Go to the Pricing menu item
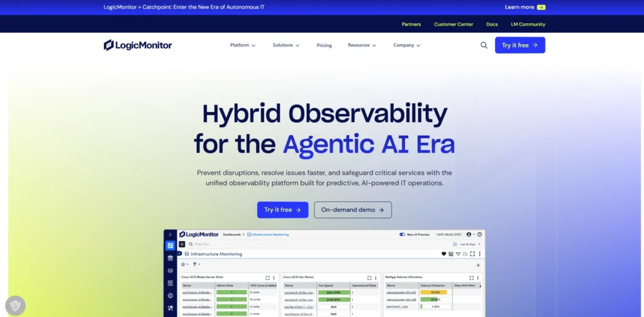This screenshot has height=317, width=644. click(324, 45)
